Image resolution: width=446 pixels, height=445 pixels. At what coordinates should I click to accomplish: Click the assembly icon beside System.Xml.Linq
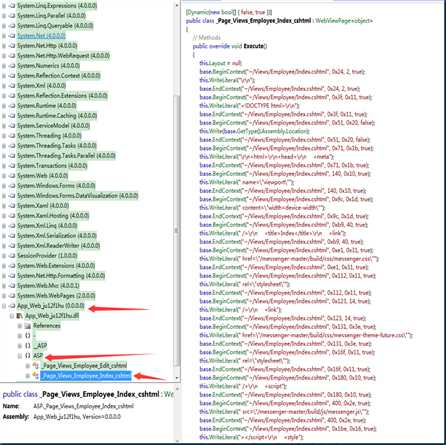(12, 226)
